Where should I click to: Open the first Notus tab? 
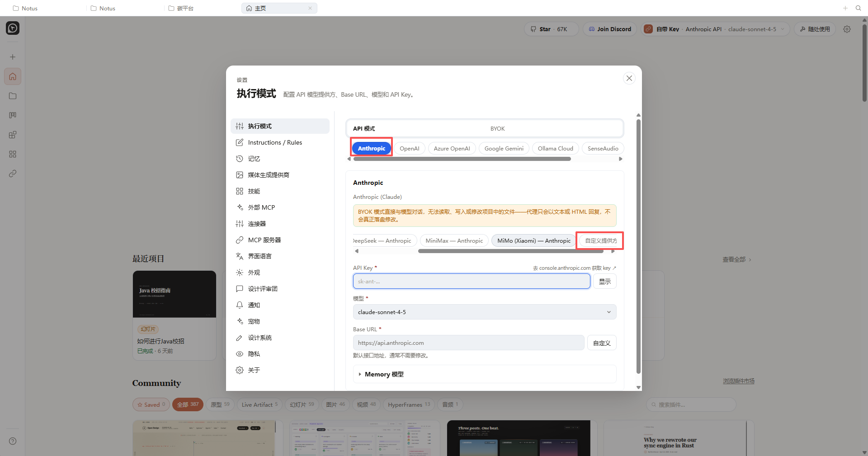point(25,8)
